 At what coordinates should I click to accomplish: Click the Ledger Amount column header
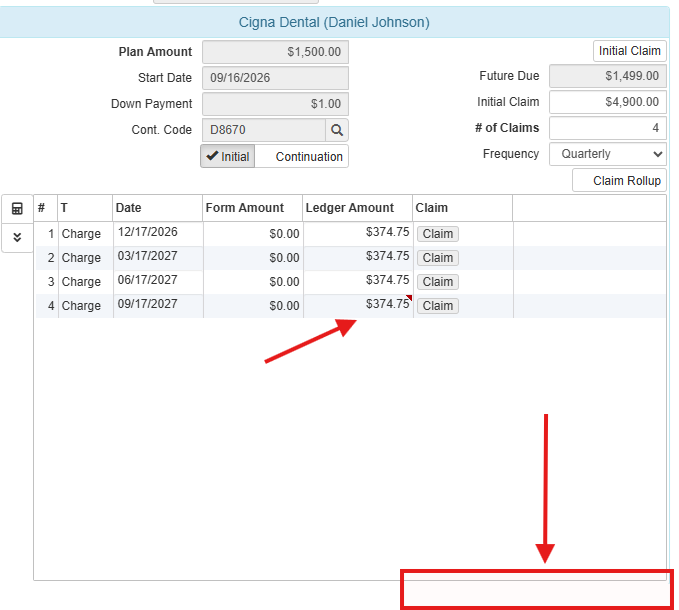[x=358, y=208]
